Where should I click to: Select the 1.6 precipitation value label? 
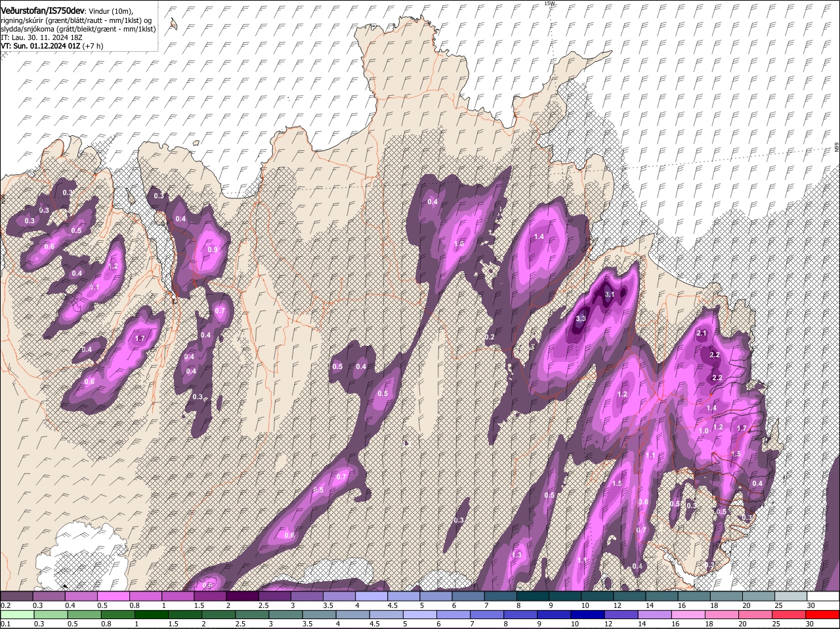point(459,244)
